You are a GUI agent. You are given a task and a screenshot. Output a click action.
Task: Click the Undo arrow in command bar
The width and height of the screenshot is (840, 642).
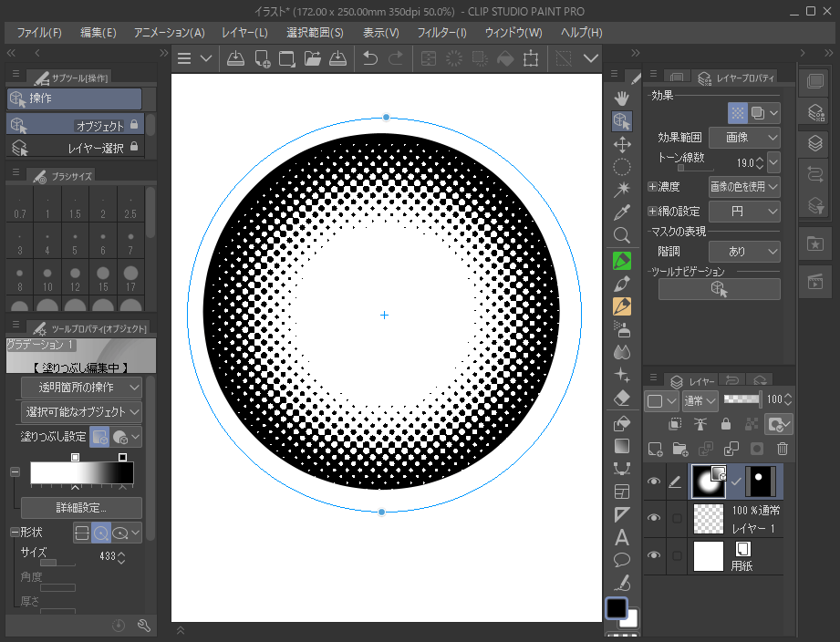click(x=369, y=58)
